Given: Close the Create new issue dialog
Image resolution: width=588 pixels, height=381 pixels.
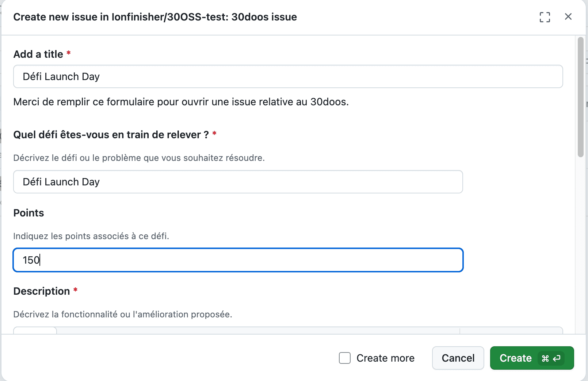Looking at the screenshot, I should pyautogui.click(x=568, y=16).
